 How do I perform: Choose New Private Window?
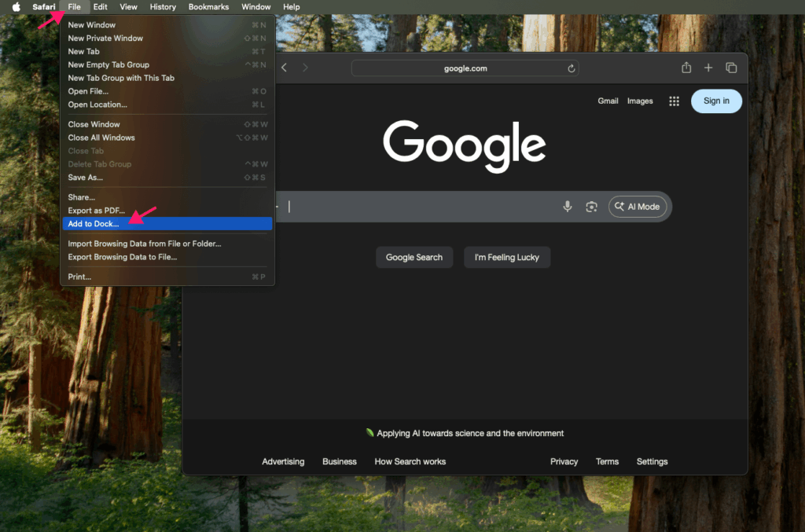pos(167,38)
